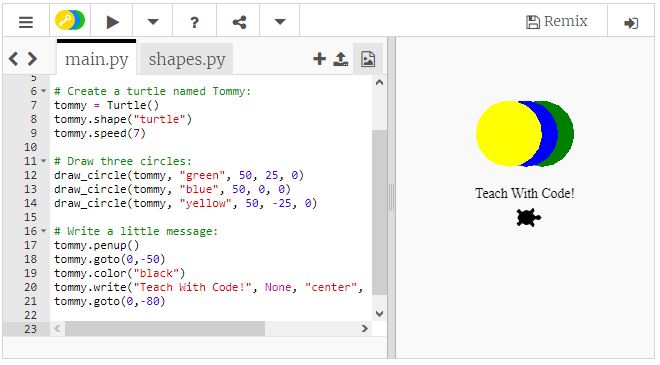Click the horizontal scrollbar thumb
The height and width of the screenshot is (365, 660).
(x=165, y=328)
